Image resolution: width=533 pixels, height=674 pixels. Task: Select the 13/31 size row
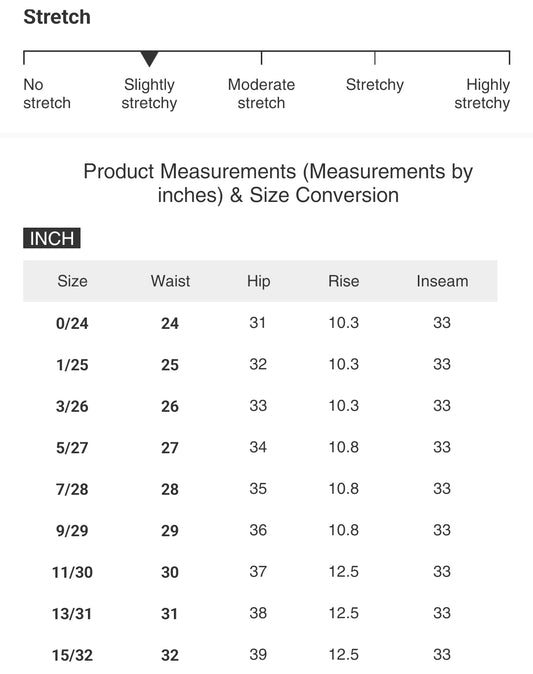[260, 613]
